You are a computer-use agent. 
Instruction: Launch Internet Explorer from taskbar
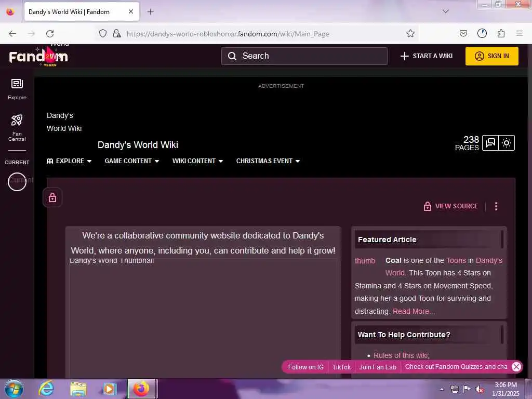pos(46,389)
